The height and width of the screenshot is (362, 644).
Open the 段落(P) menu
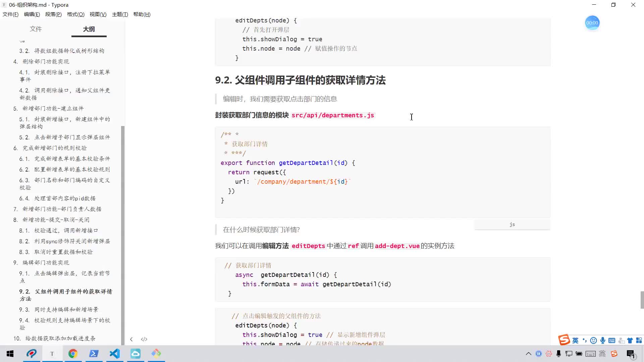point(53,14)
